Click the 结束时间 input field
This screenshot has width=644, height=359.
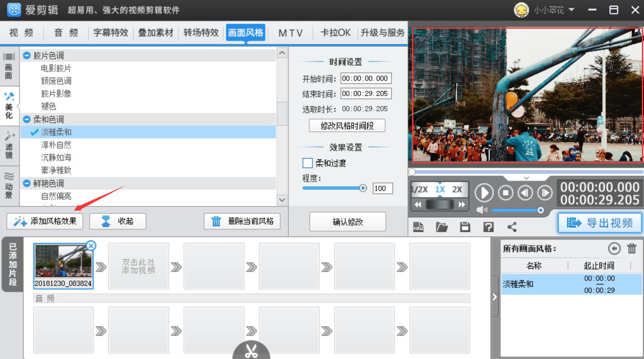pos(366,94)
